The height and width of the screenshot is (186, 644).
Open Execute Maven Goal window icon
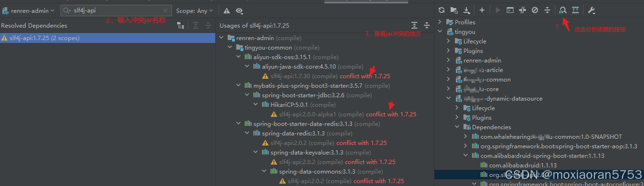[510, 10]
